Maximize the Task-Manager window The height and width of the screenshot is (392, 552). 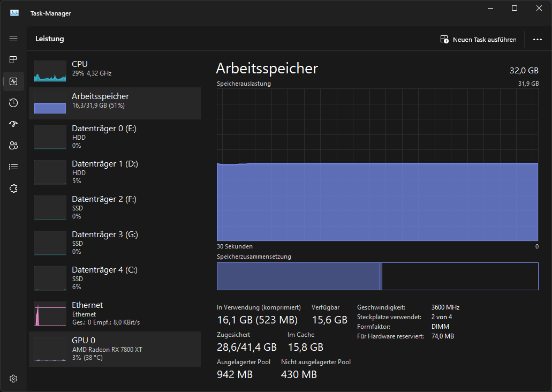click(x=515, y=8)
